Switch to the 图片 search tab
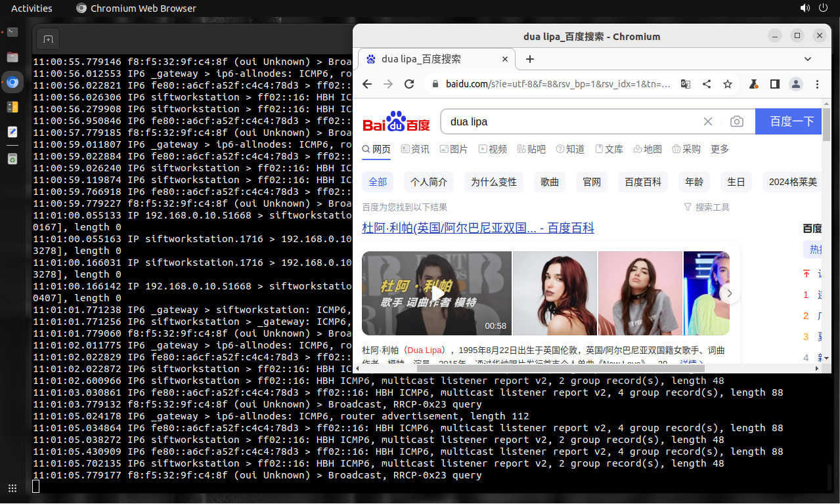The height and width of the screenshot is (504, 840). click(x=454, y=150)
